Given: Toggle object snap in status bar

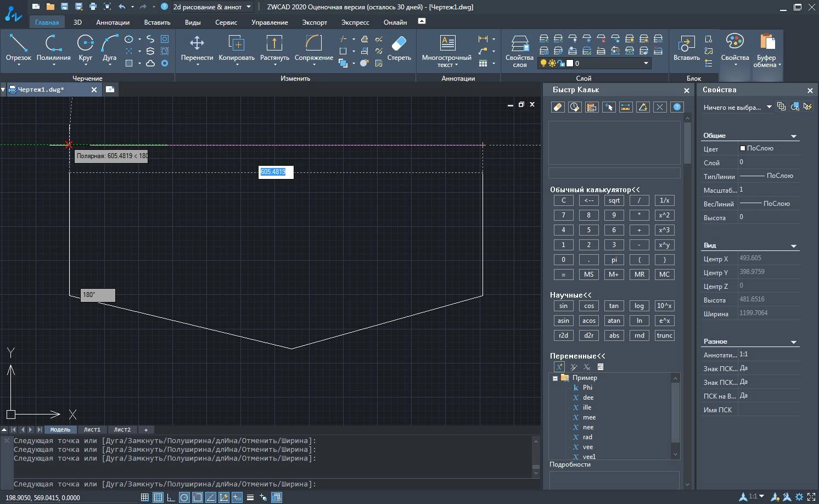Looking at the screenshot, I should (198, 497).
